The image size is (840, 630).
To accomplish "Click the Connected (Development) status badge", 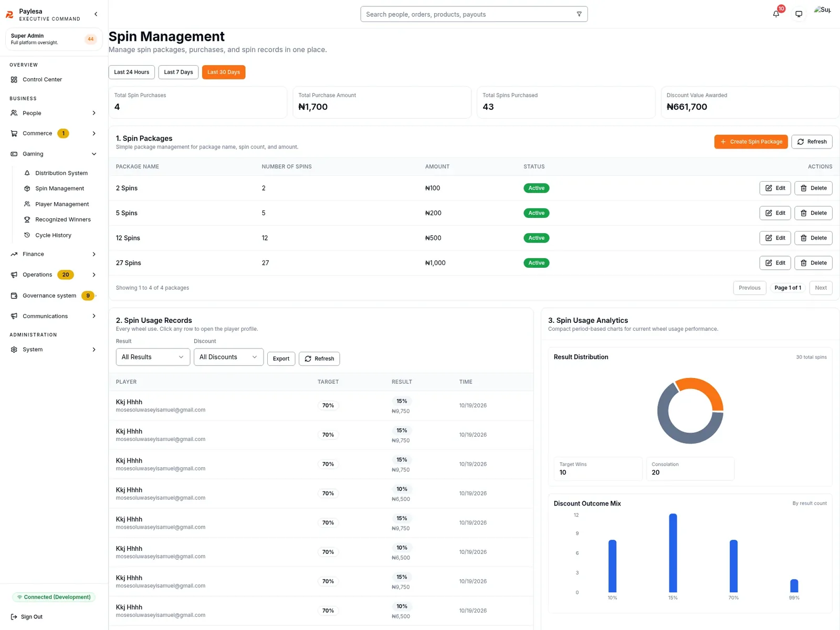I will coord(54,597).
